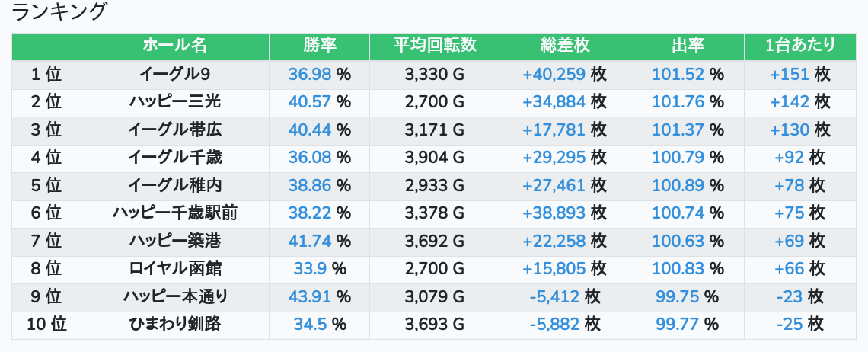
Task: Click the ランキング heading
Action: [x=59, y=12]
